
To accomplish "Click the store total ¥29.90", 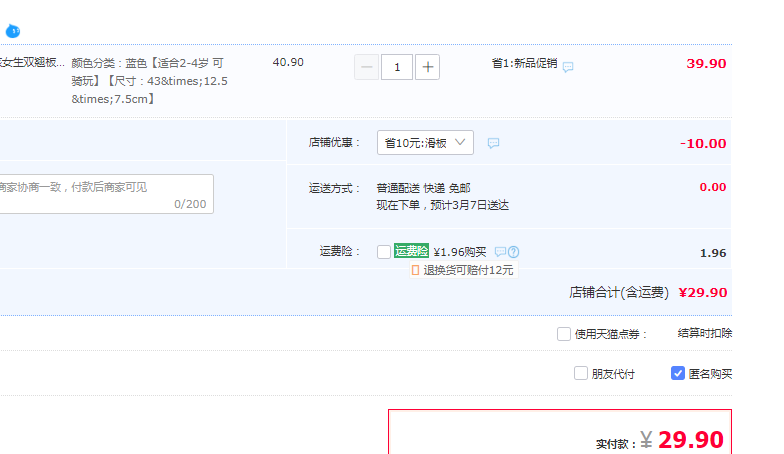I will coord(702,292).
